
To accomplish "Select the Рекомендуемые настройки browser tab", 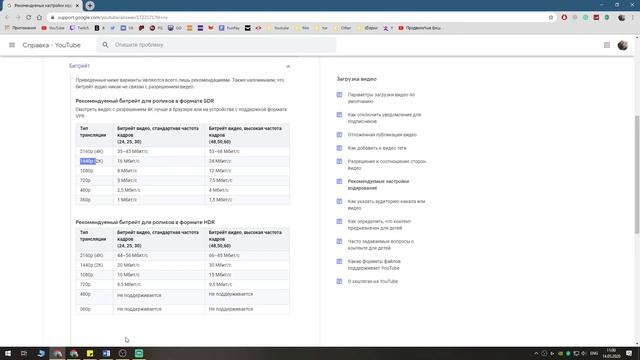I will click(41, 6).
